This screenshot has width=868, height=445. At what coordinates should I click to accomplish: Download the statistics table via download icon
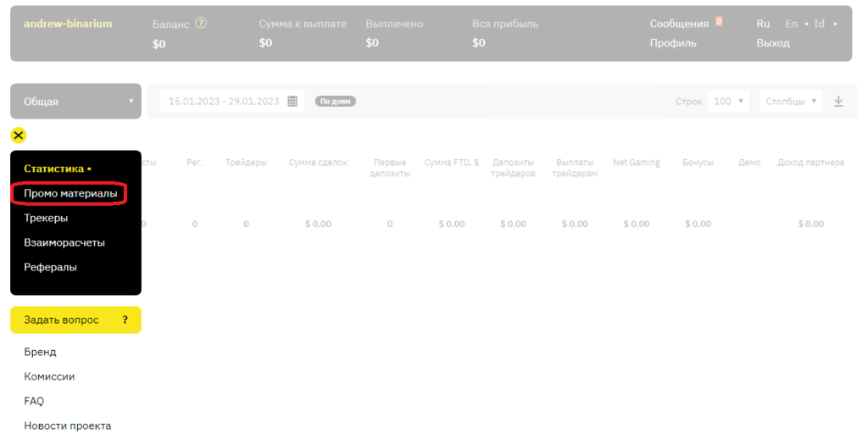(838, 101)
